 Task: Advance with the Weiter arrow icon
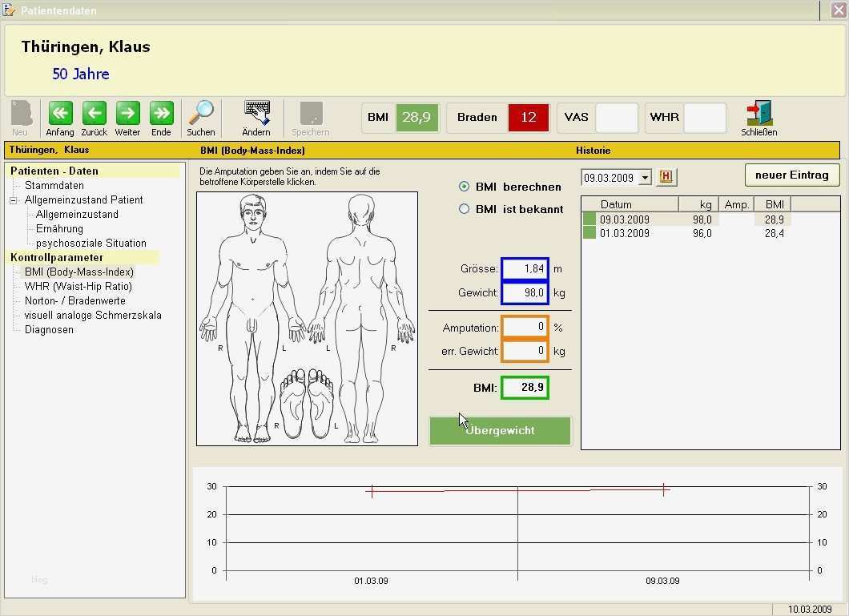tap(127, 113)
